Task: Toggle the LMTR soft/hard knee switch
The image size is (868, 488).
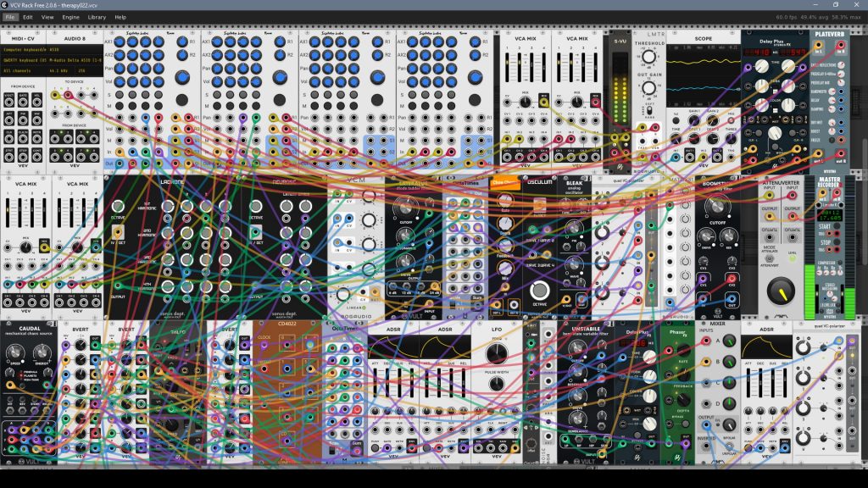Action: click(x=648, y=111)
